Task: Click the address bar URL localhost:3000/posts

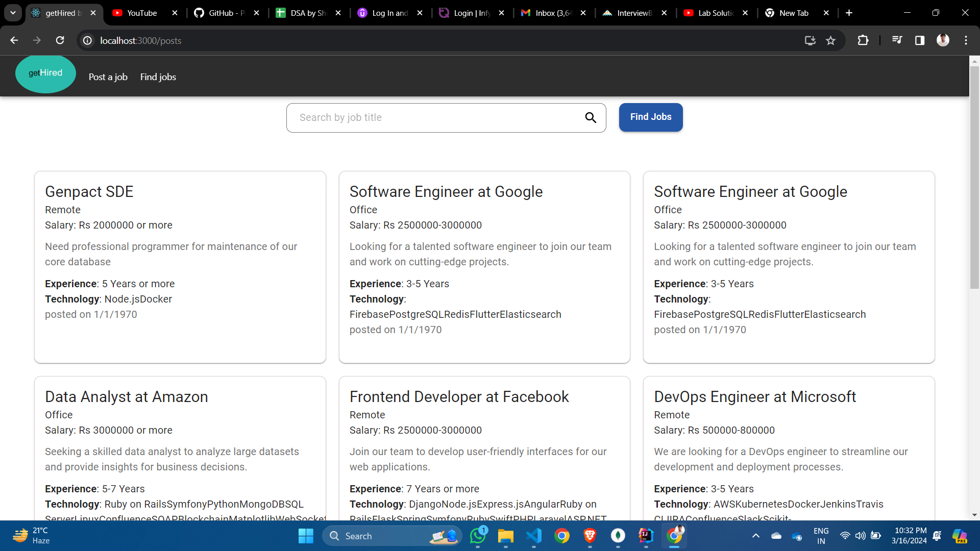Action: click(x=141, y=41)
